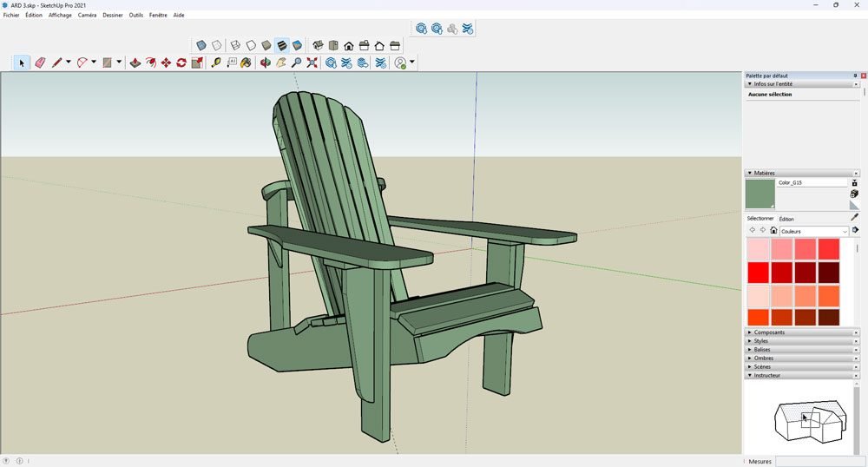This screenshot has width=868, height=467.
Task: Open the Arc tool dropdown arrow
Action: pos(94,62)
